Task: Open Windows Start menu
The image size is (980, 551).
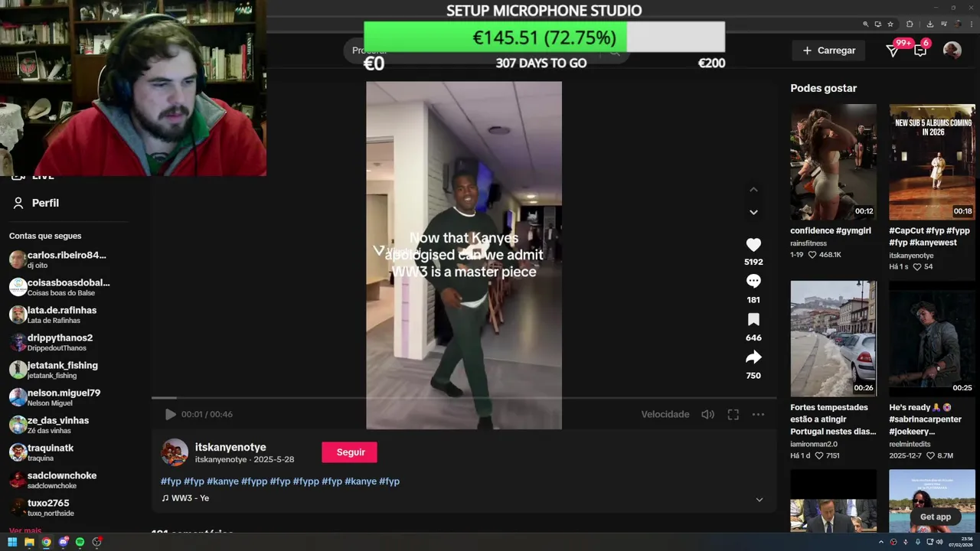Action: click(12, 542)
